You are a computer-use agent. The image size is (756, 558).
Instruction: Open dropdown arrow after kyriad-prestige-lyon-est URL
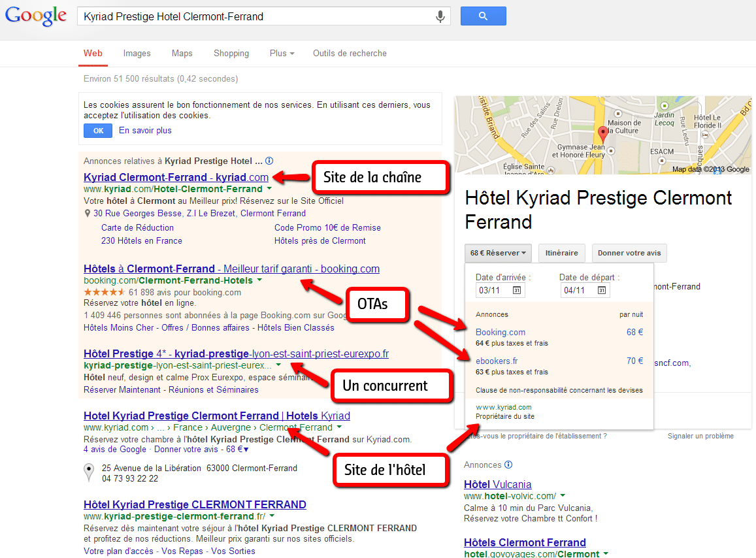(278, 365)
